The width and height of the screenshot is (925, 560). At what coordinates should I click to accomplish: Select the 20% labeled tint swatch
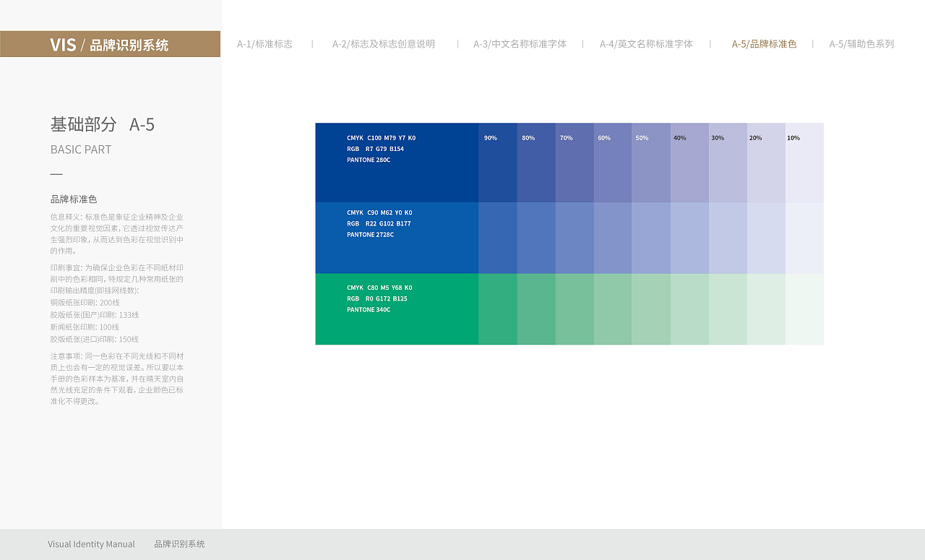(x=766, y=163)
